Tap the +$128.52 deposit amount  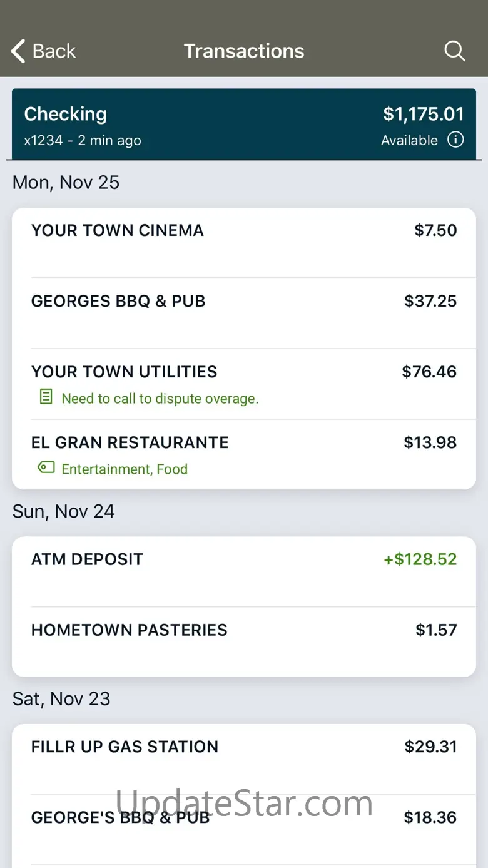click(420, 559)
